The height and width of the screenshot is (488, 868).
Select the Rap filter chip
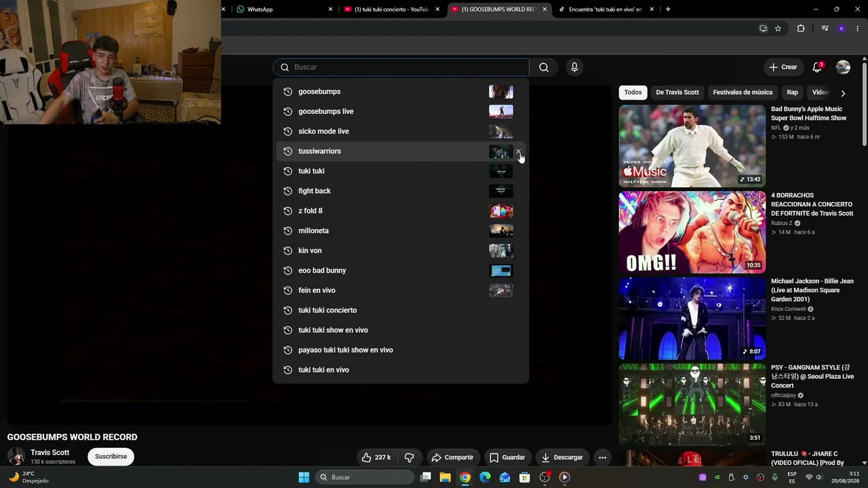tap(792, 92)
